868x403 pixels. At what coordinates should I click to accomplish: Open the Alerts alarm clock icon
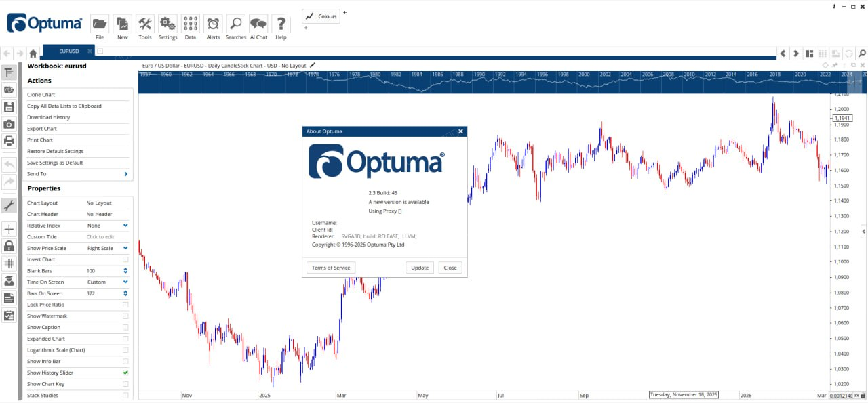(213, 24)
